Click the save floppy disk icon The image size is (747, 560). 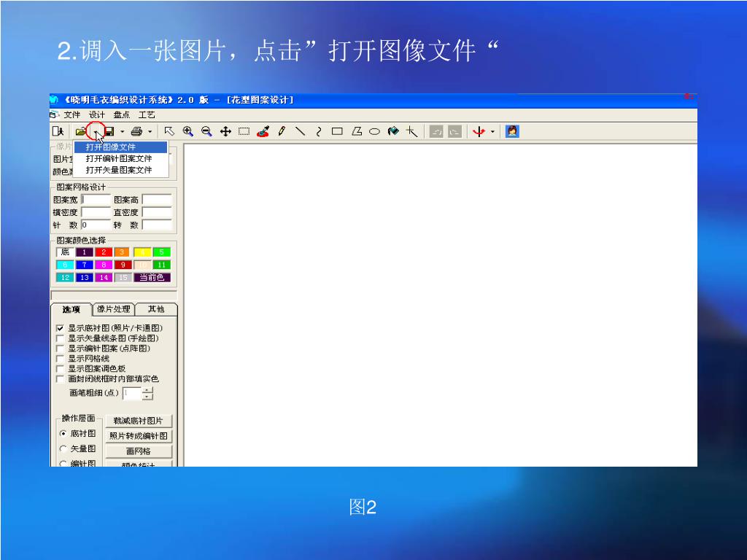(x=109, y=131)
